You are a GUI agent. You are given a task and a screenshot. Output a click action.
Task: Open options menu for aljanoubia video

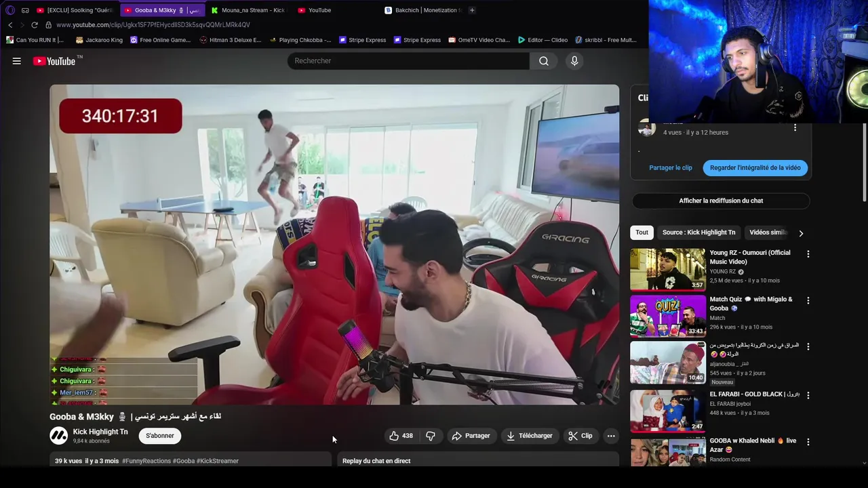pyautogui.click(x=808, y=346)
